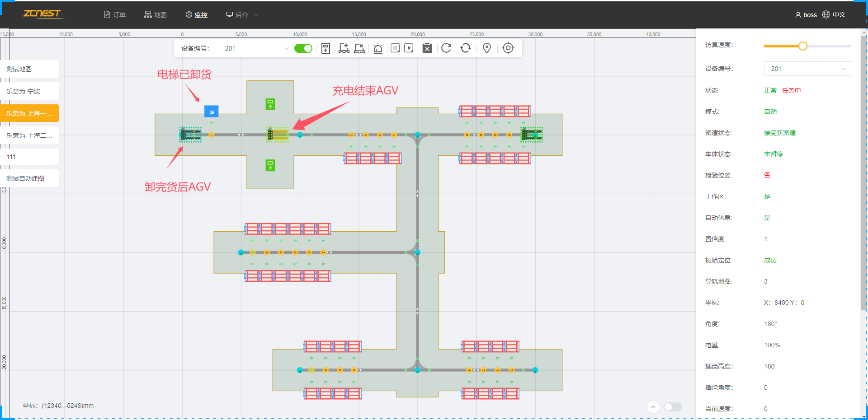Click the alarm siren icon

[378, 48]
